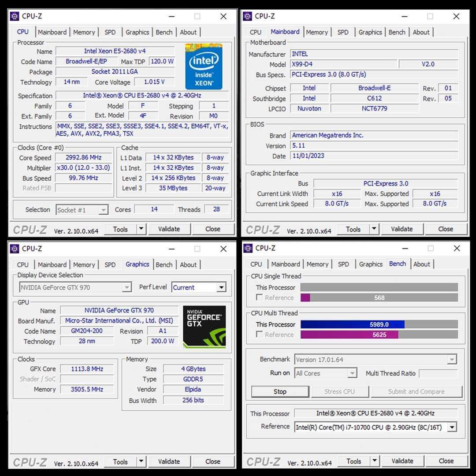Minimize the CPU tab window
The width and height of the screenshot is (476, 476).
pos(171,16)
